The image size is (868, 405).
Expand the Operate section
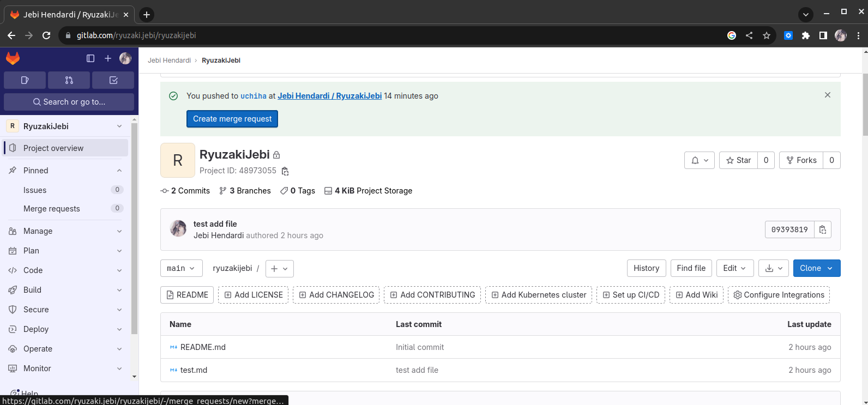(65, 349)
